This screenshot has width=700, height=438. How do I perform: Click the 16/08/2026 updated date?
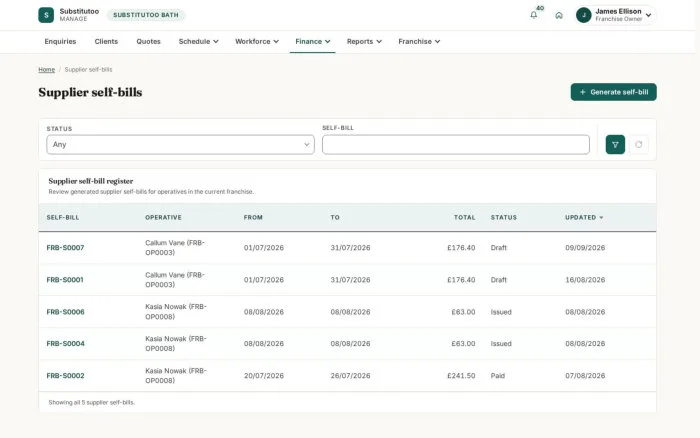pyautogui.click(x=585, y=280)
